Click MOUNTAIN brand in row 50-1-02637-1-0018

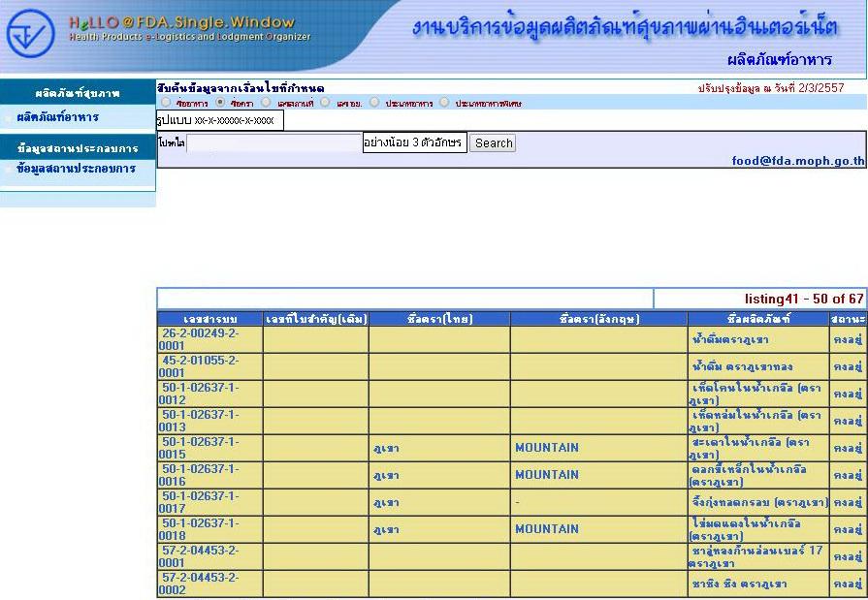pos(547,528)
